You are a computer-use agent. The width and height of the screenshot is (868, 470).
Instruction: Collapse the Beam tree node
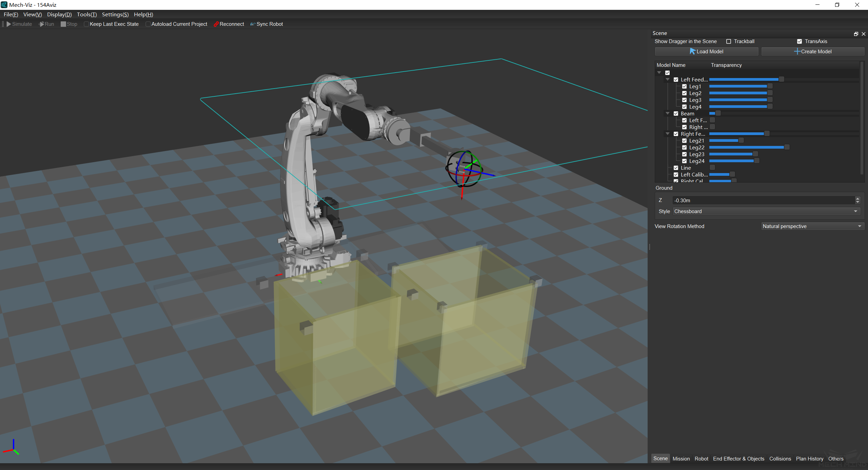(668, 114)
